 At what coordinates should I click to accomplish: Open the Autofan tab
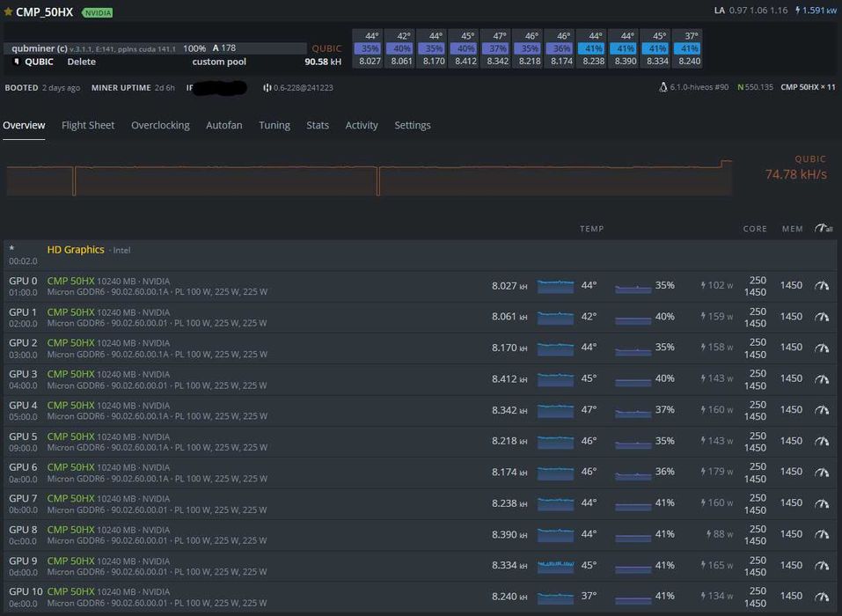[x=224, y=125]
